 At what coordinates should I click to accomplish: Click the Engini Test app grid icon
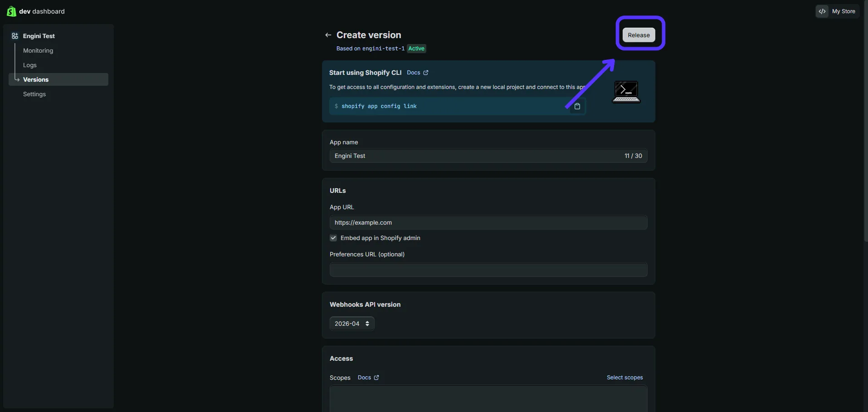point(15,36)
